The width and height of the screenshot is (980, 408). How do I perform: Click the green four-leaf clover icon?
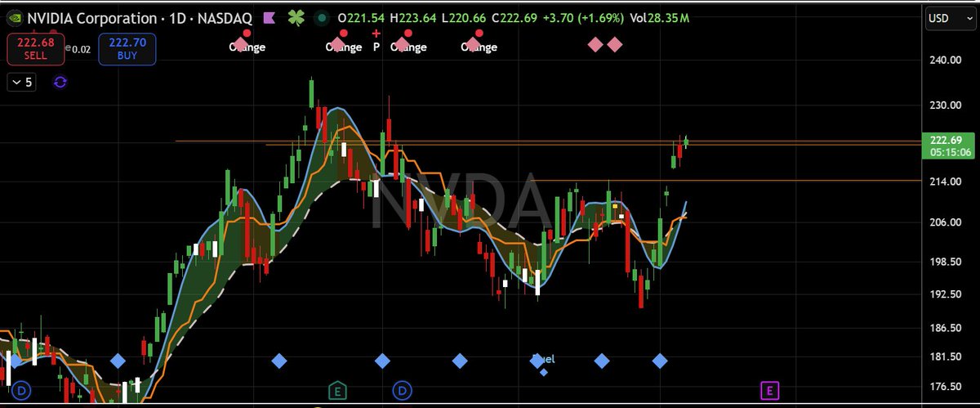pos(298,17)
